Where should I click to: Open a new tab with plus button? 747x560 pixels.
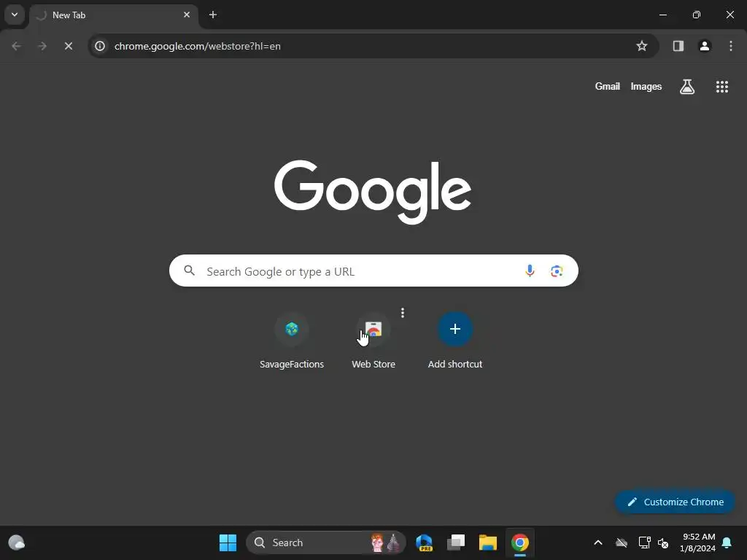[x=213, y=15]
